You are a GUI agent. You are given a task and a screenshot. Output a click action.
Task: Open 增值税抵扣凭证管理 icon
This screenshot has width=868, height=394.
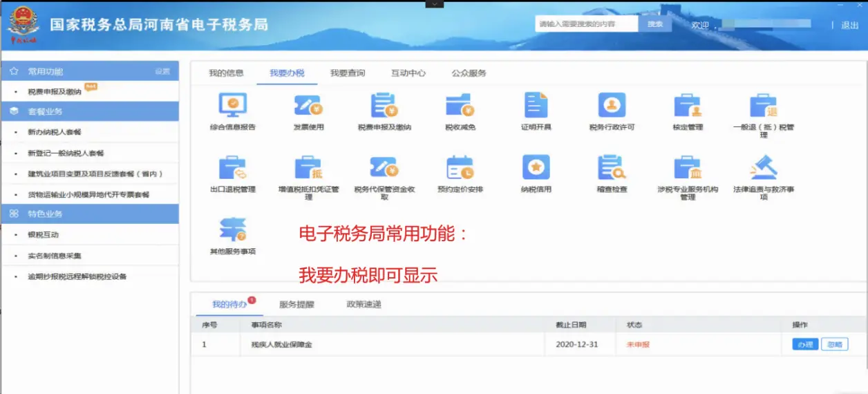tap(308, 168)
